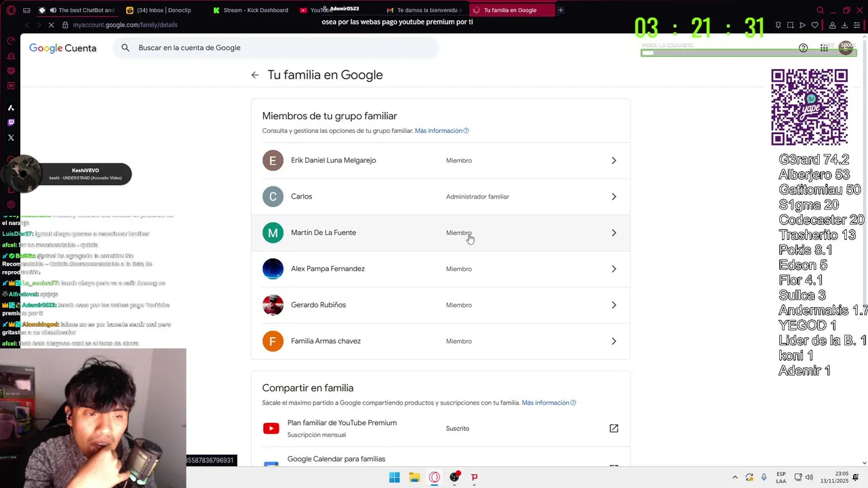Click the magnifier icon in Google search box
Screen dimensions: 868x488
click(x=125, y=48)
